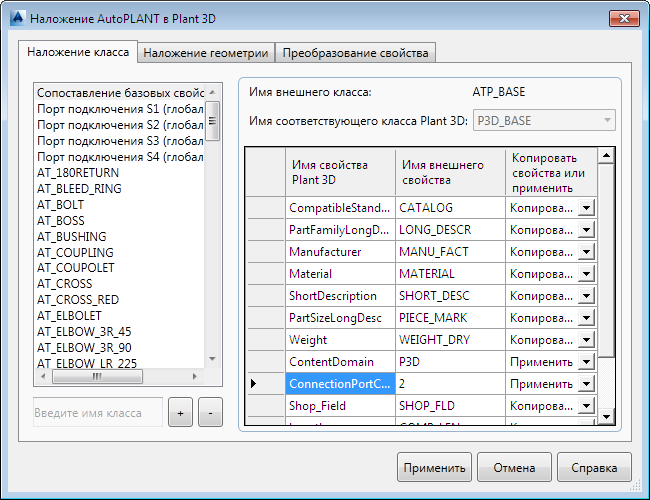
Task: Select AT_COUPLING in class list
Action: coord(120,252)
